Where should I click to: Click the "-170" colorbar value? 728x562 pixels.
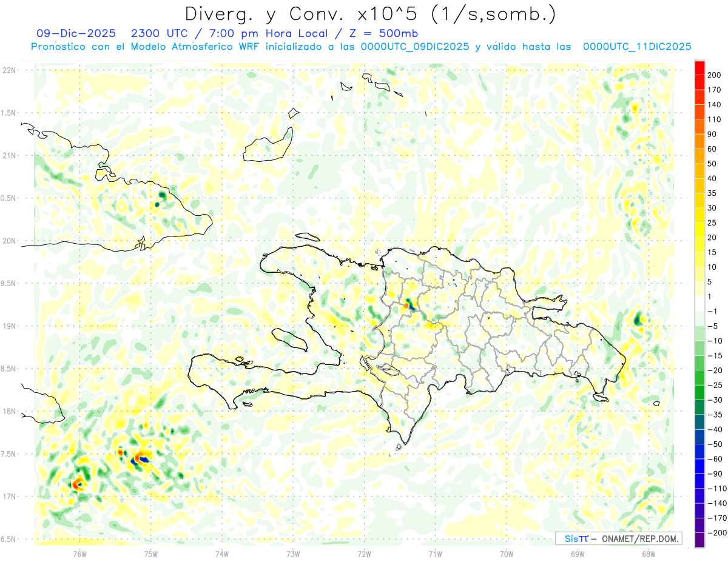[x=717, y=518]
